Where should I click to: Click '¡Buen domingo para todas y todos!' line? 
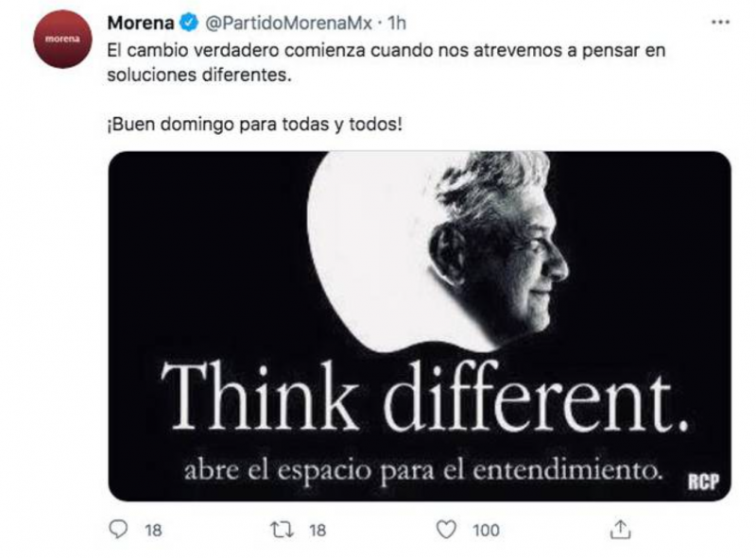[254, 125]
